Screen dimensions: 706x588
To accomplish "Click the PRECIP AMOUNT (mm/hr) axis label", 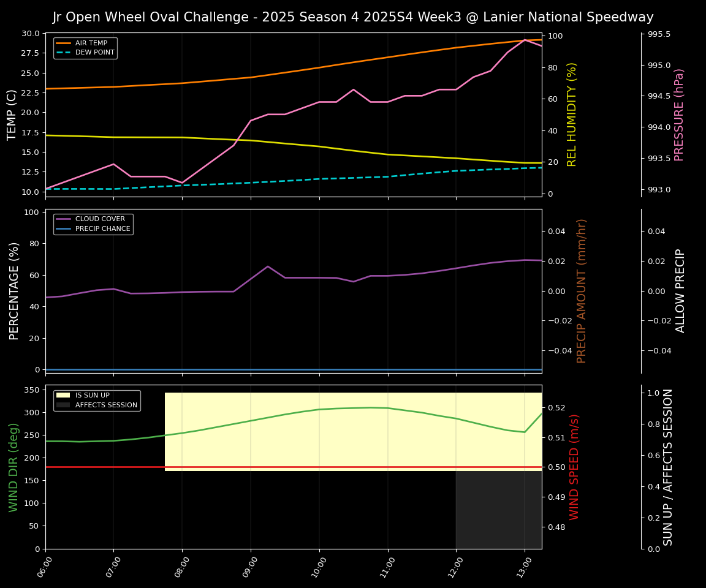I will click(x=582, y=291).
